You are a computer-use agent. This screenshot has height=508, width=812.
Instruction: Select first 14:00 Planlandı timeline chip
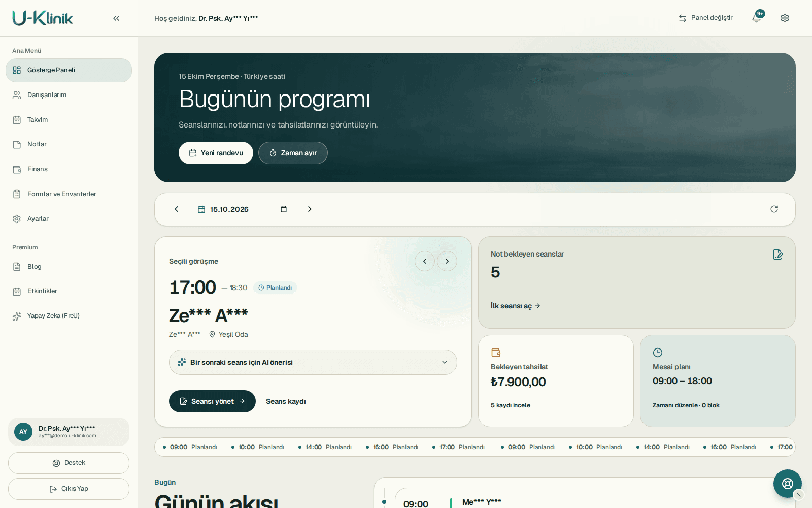pyautogui.click(x=325, y=447)
